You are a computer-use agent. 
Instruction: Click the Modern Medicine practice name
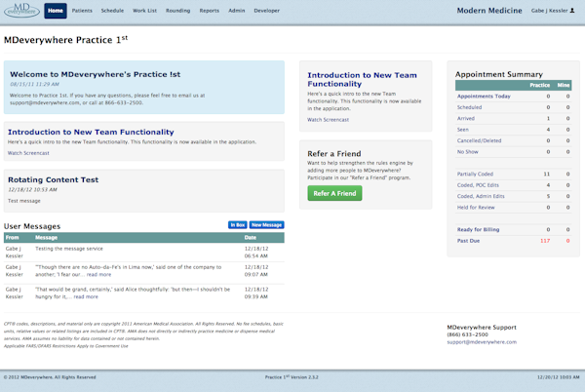click(x=489, y=11)
